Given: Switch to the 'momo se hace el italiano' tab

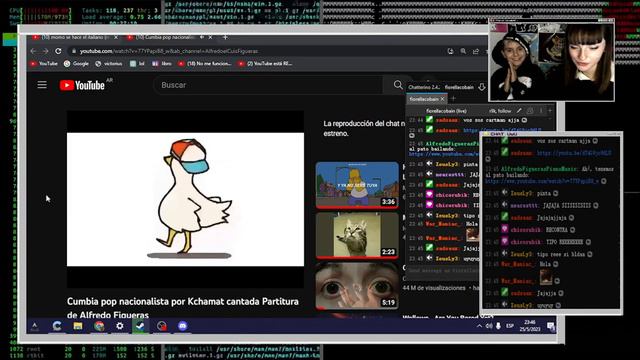Looking at the screenshot, I should (75, 37).
